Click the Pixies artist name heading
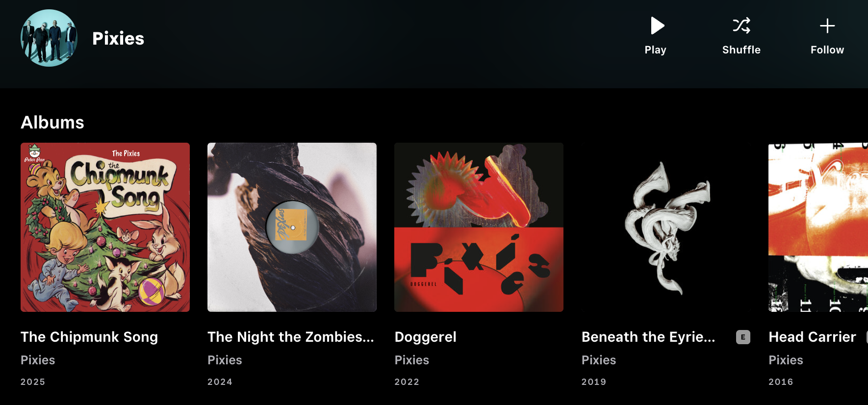868x405 pixels. tap(118, 38)
